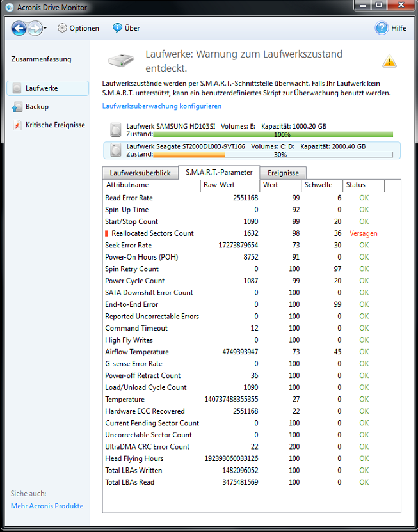Screen dimensions: 418x532
Task: Select Power-On Hours (POH) row
Action: (252, 257)
